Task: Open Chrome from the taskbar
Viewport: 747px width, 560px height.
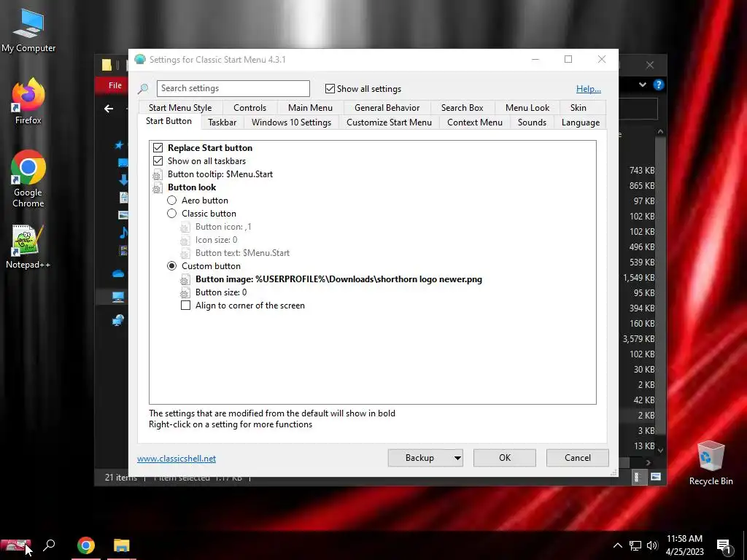Action: tap(86, 545)
